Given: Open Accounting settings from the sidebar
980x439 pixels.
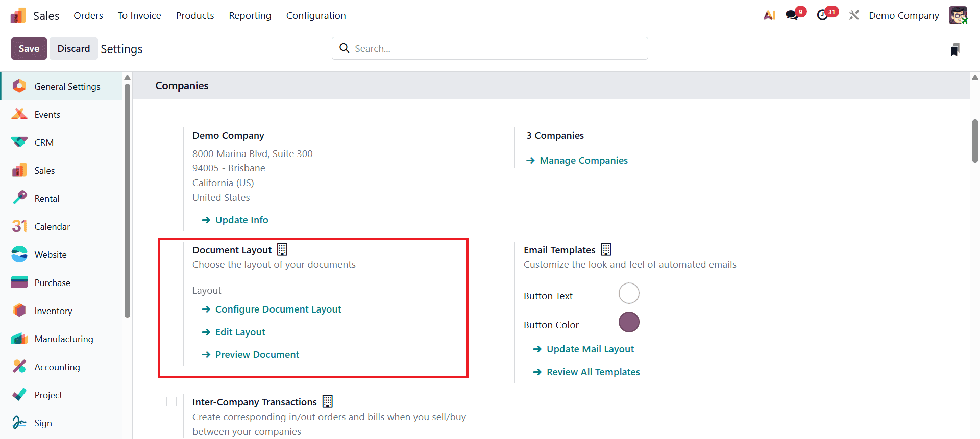Looking at the screenshot, I should pos(19,366).
